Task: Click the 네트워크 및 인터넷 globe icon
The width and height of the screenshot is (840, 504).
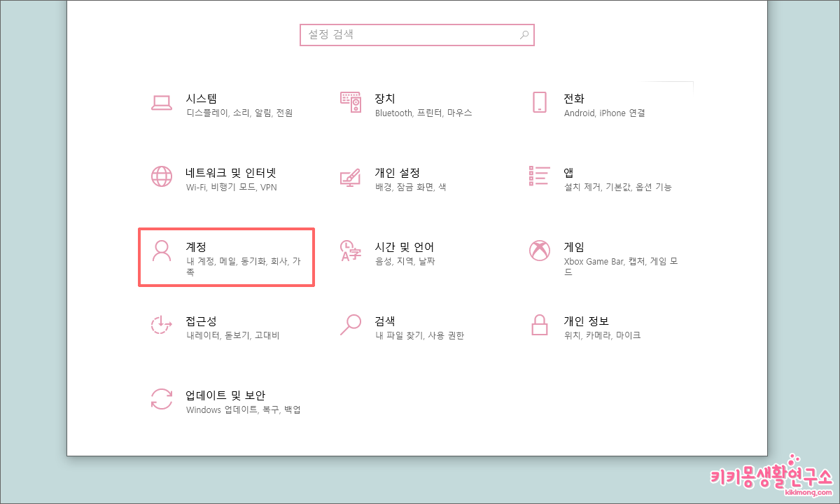Action: 162,176
